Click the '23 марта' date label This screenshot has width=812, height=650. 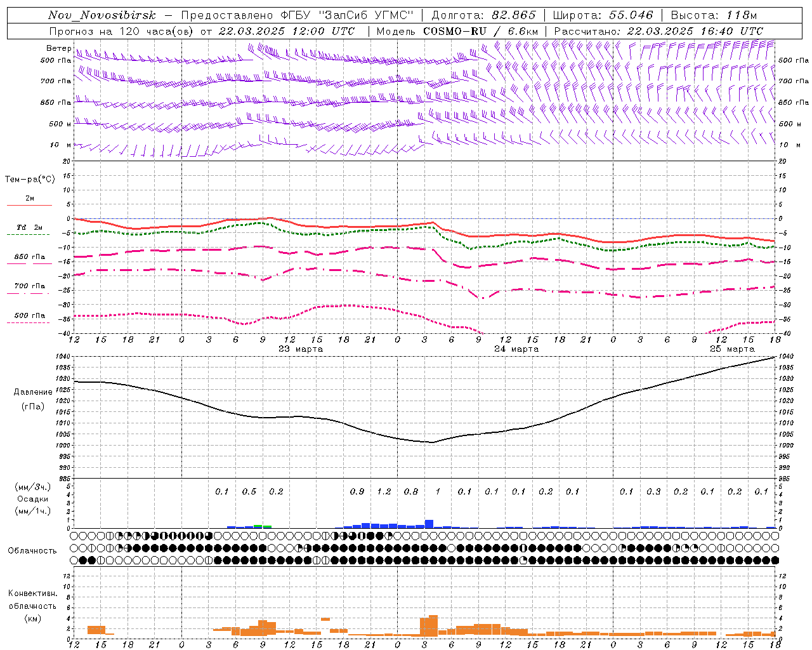301,349
